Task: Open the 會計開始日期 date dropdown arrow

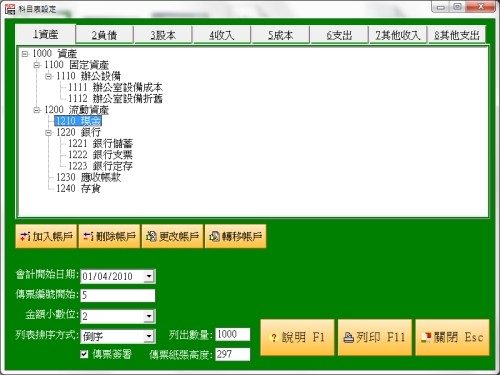Action: click(x=149, y=276)
